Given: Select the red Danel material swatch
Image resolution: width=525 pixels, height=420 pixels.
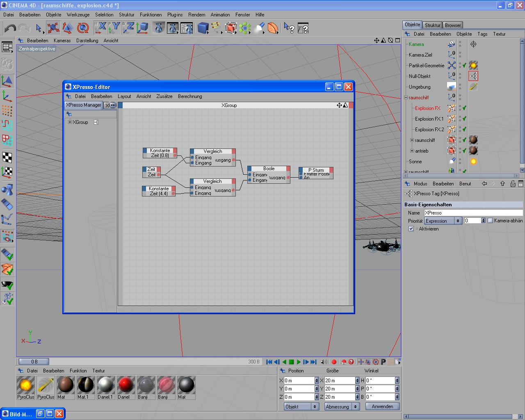Looking at the screenshot, I should (126, 385).
